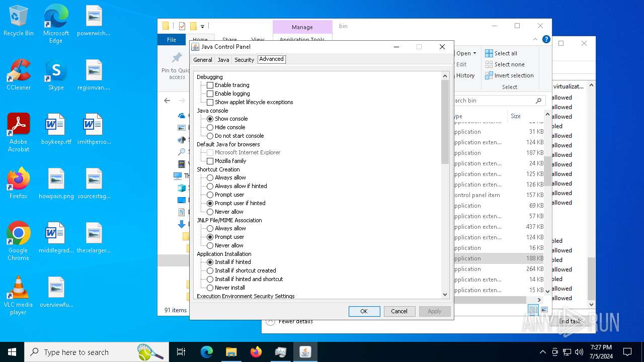The image size is (644, 362).
Task: Select Do not start console option
Action: pyautogui.click(x=210, y=136)
